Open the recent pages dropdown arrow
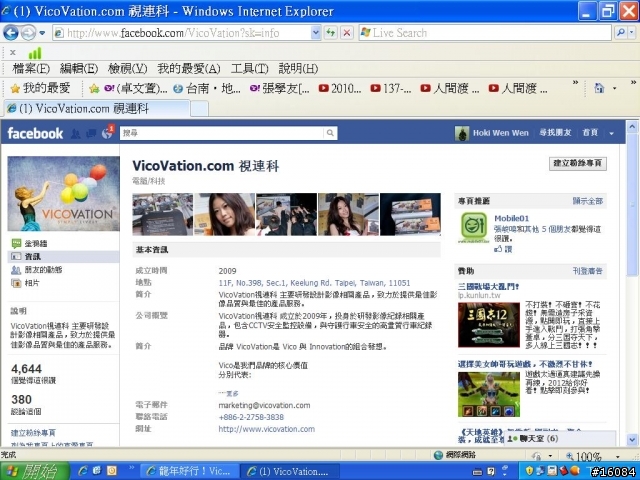This screenshot has width=640, height=480. (42, 33)
